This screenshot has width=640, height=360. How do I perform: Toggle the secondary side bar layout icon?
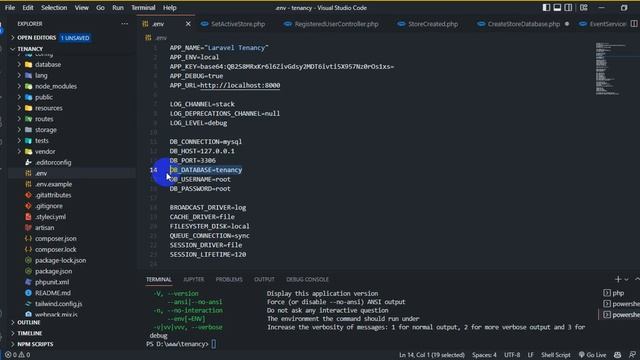click(x=568, y=7)
